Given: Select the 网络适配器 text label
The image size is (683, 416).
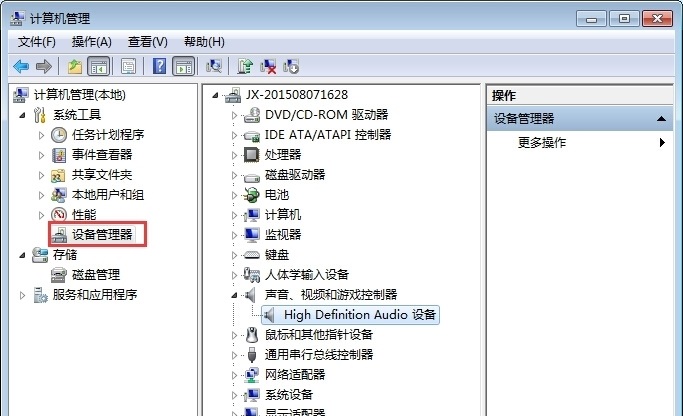Looking at the screenshot, I should 295,375.
